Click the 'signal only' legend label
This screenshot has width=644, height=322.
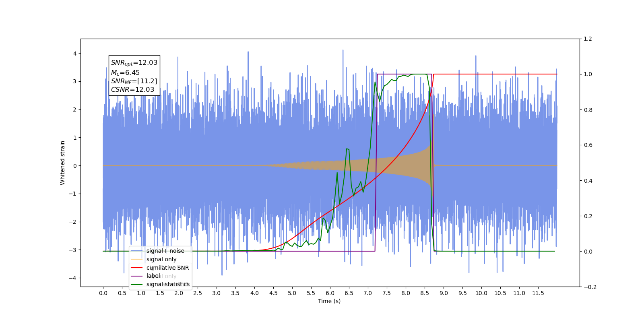tap(161, 259)
